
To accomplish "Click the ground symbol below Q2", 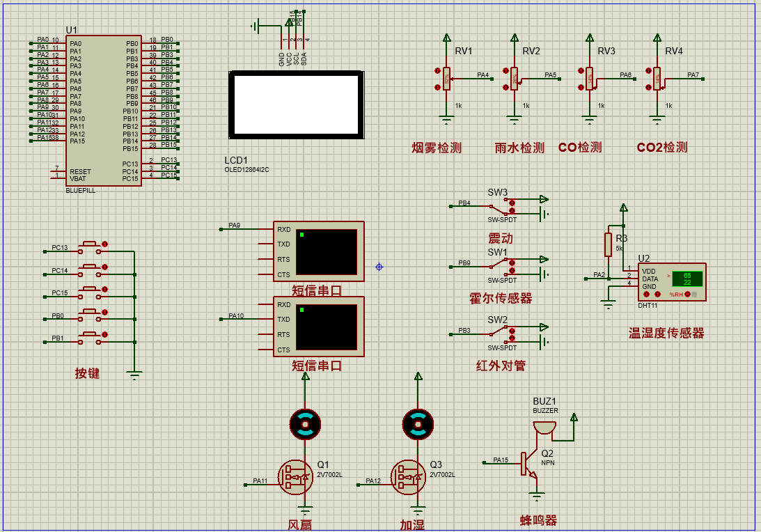I will pyautogui.click(x=536, y=496).
